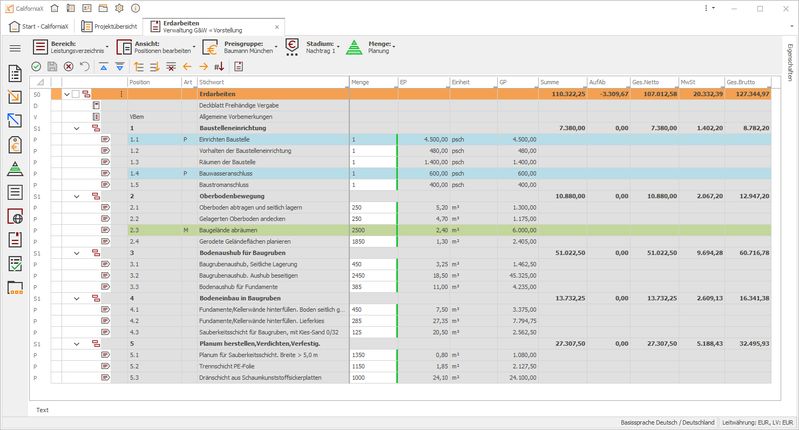Click the save disk icon in toolbar

52,66
